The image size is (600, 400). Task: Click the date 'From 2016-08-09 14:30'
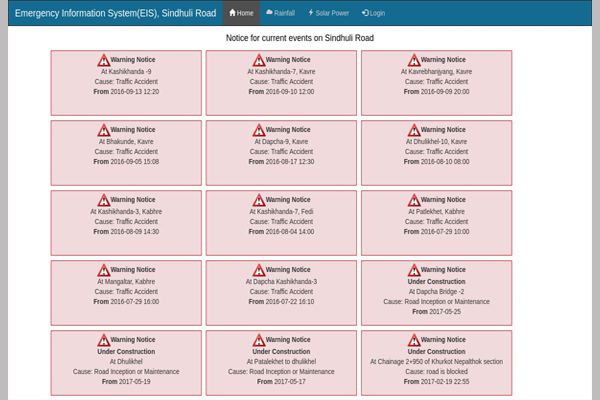click(126, 232)
